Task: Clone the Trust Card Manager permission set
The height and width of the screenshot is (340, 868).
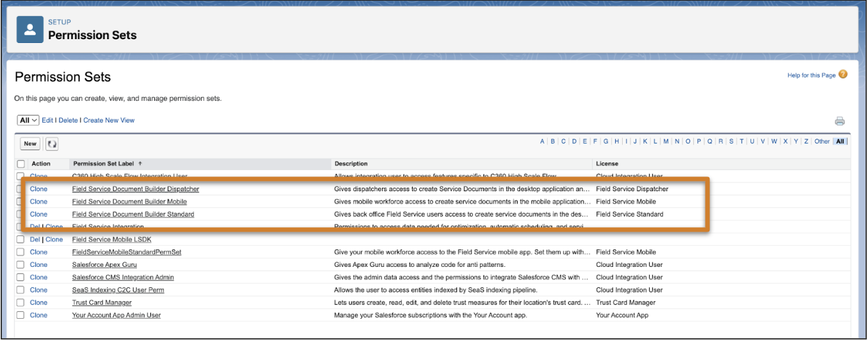Action: click(39, 302)
